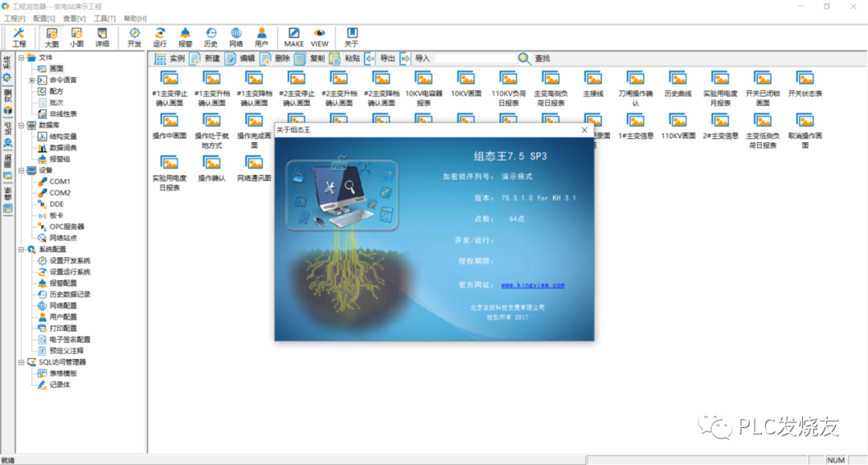Open the 网络 network icon in top toolbar
Screen dimensions: 868x465
point(235,36)
